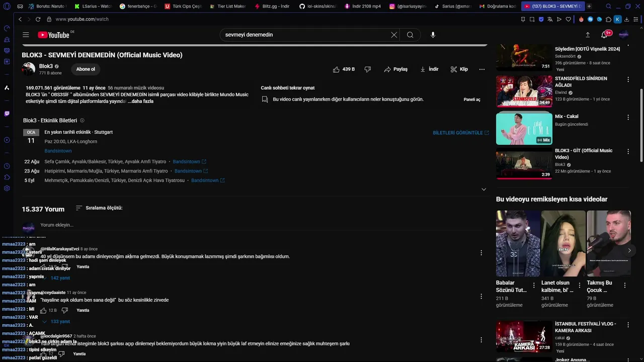Open options for BLOK3 - GİT video
Viewport: 644px width, 362px height.
(x=628, y=151)
